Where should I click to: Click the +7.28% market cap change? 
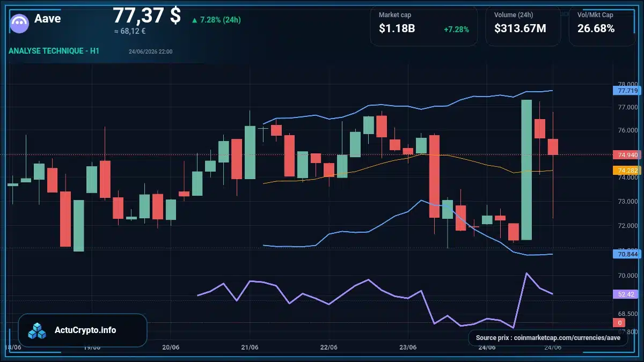pos(456,29)
